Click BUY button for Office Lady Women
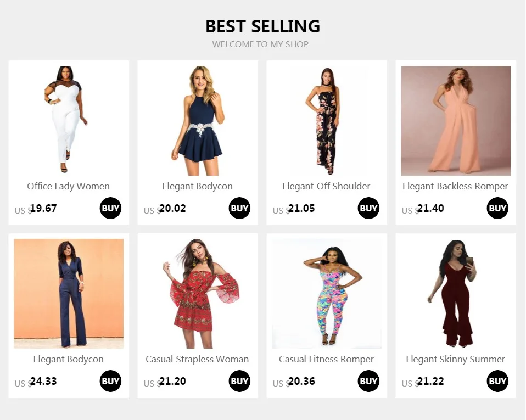526x420 pixels. (x=110, y=208)
